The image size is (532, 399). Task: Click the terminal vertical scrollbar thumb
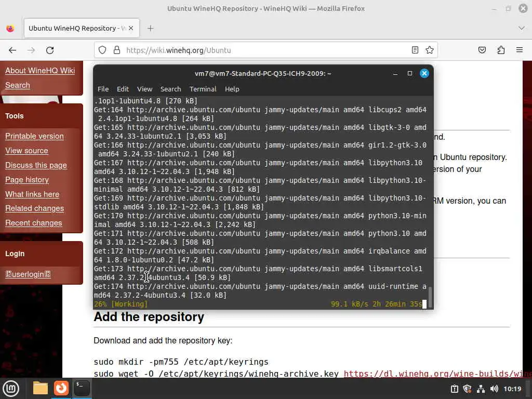click(430, 298)
